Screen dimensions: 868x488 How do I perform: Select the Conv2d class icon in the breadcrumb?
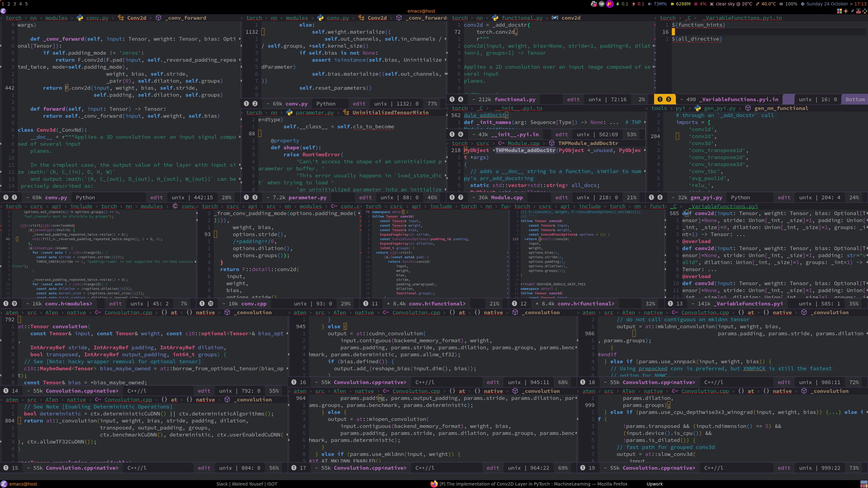(x=121, y=18)
